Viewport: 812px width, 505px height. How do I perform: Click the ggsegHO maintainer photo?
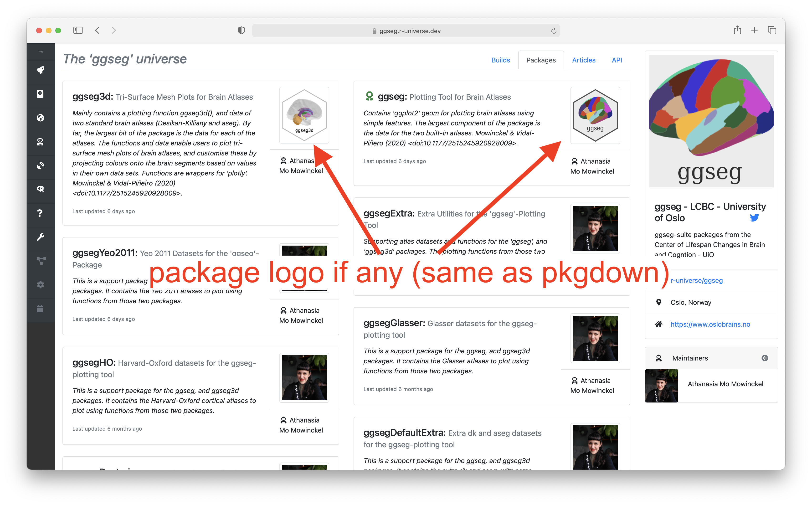click(304, 378)
